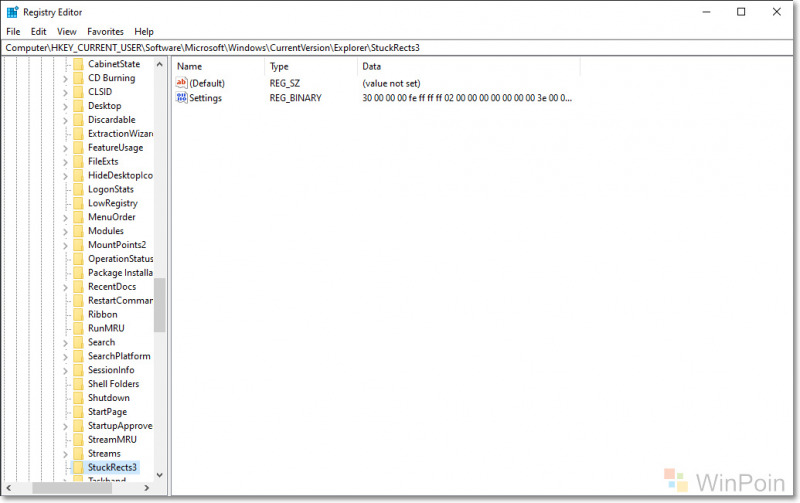The height and width of the screenshot is (503, 800).
Task: Open the Help menu
Action: click(144, 32)
